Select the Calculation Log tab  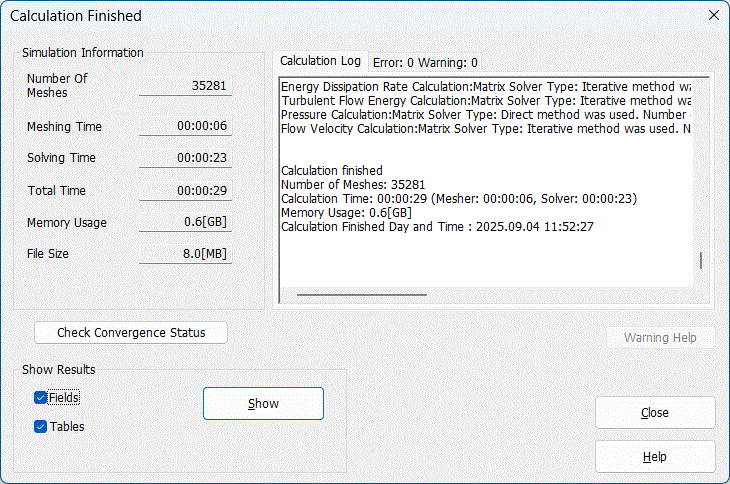tap(320, 61)
